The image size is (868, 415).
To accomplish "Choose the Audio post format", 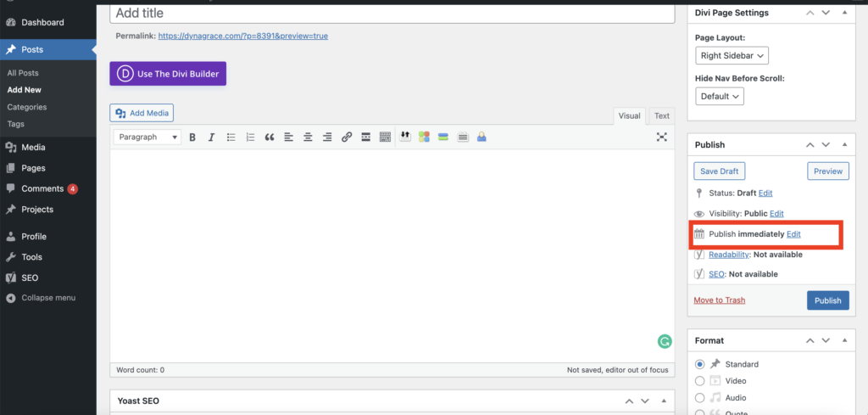I will [700, 397].
